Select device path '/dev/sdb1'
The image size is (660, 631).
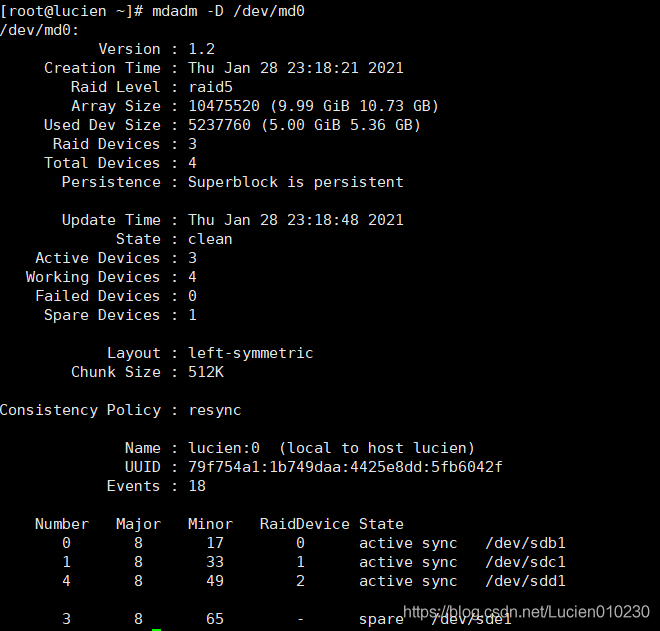525,543
